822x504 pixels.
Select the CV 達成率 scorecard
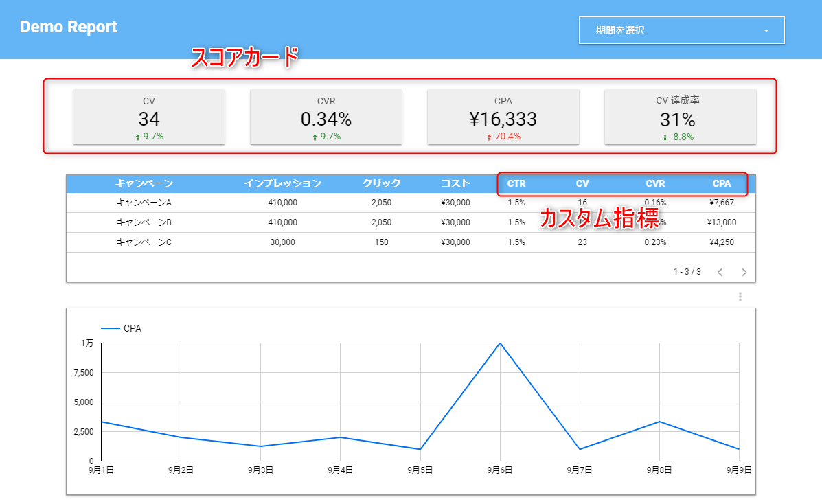click(681, 117)
